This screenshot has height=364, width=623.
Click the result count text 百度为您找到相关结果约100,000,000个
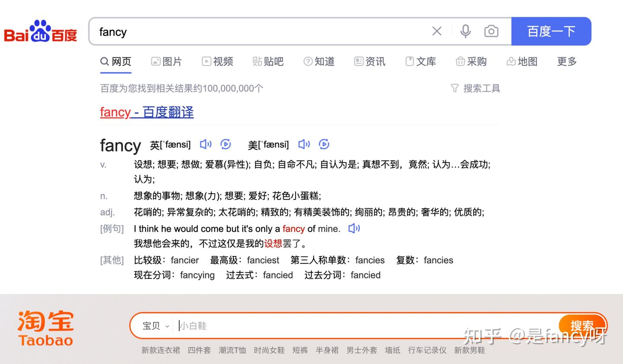click(x=182, y=88)
